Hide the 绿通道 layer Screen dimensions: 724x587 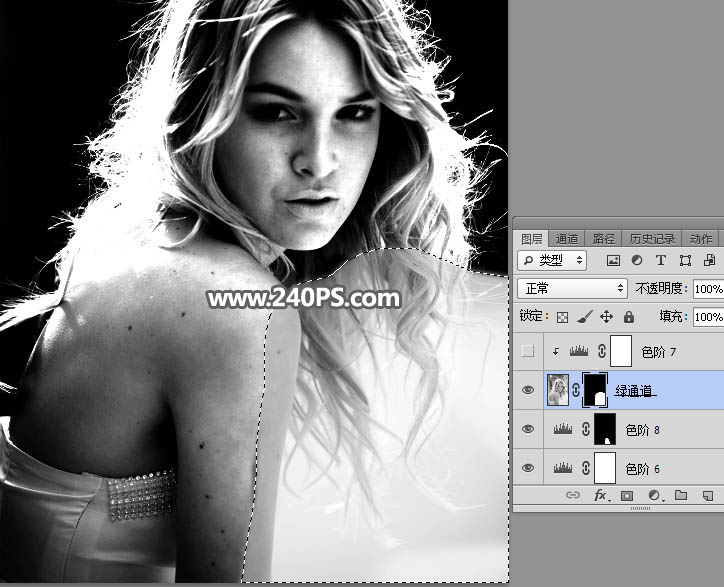pyautogui.click(x=528, y=390)
